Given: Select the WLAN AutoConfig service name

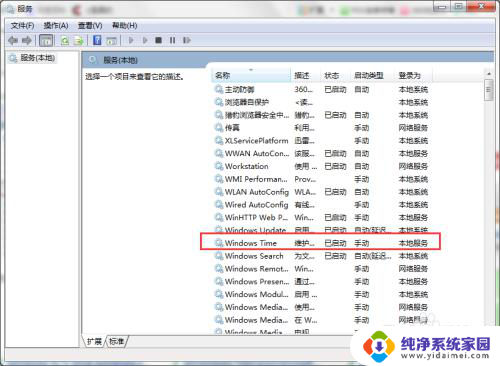Looking at the screenshot, I should 257,192.
